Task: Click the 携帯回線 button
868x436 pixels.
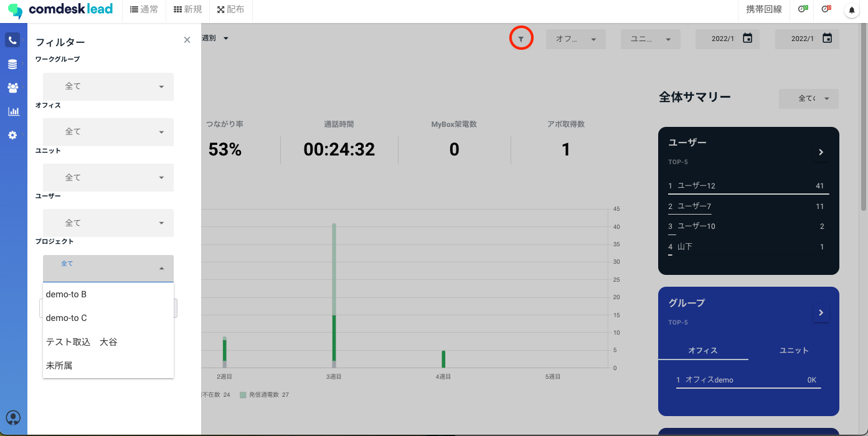Action: [x=763, y=10]
